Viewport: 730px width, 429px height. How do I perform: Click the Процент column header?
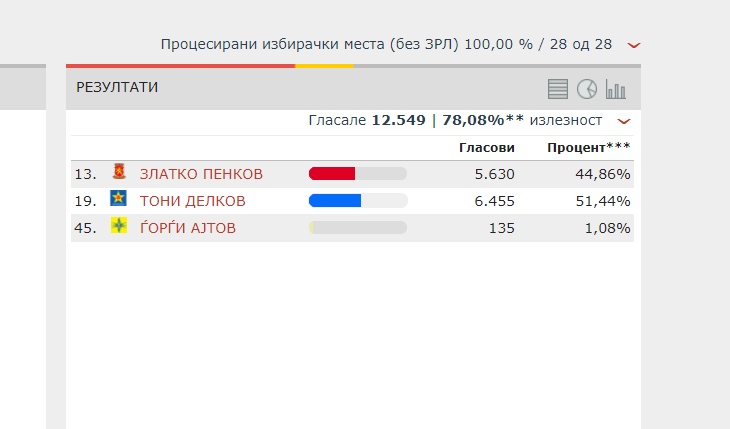point(588,148)
